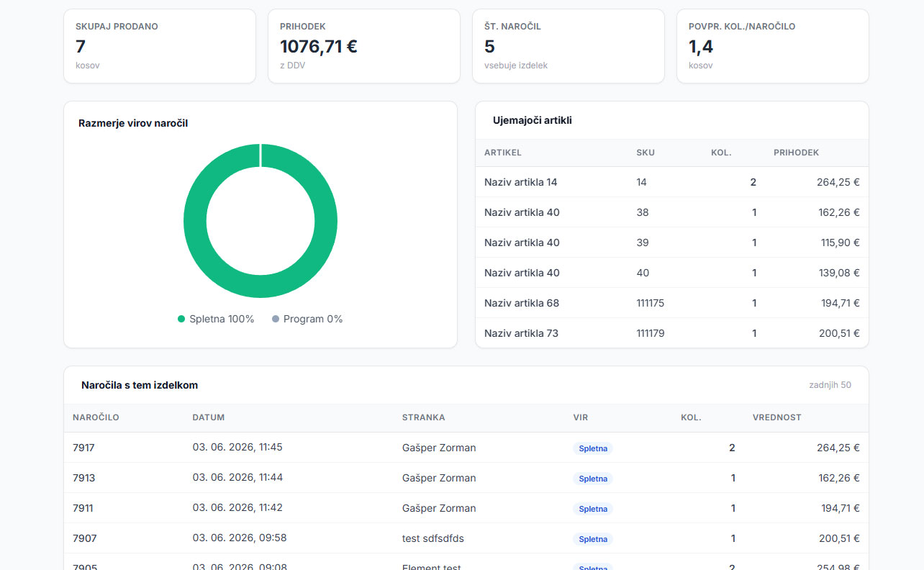Sort orders by VREDNOST column header
This screenshot has width=924, height=570.
tap(776, 417)
